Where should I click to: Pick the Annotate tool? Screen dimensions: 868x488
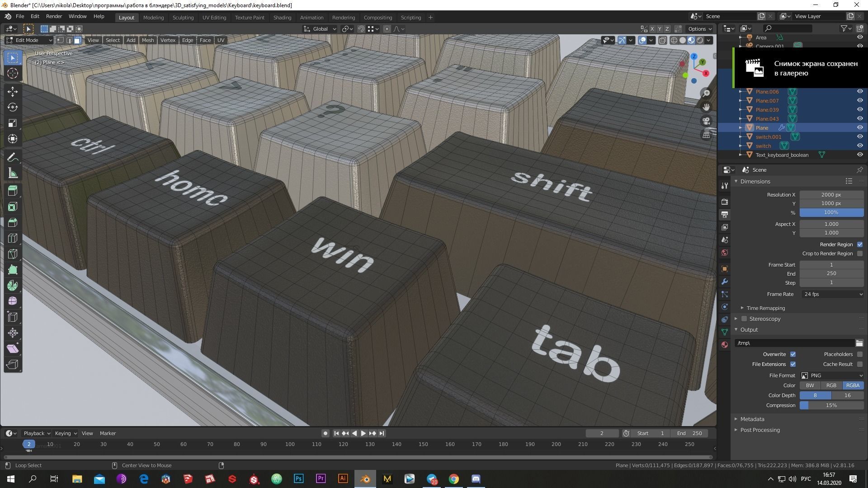[x=13, y=157]
